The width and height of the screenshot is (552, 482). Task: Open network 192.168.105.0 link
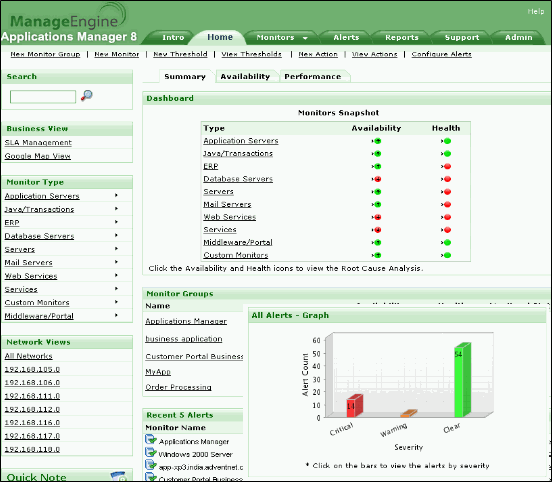coord(32,369)
